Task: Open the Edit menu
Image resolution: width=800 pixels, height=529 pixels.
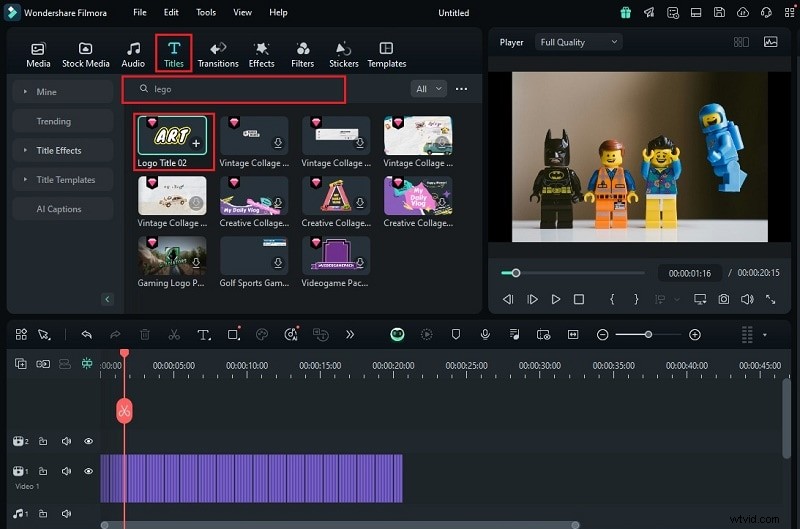Action: coord(171,12)
